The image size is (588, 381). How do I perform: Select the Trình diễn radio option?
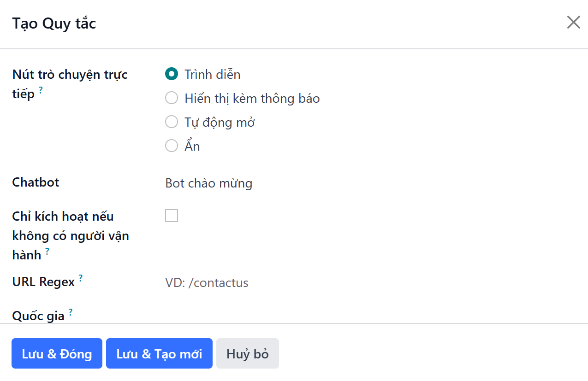point(172,74)
